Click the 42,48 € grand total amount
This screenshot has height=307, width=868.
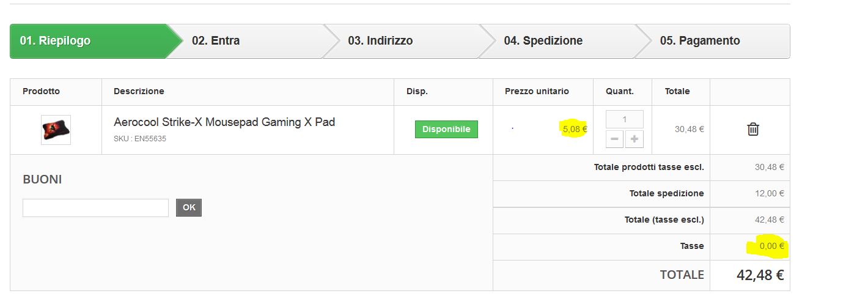[760, 275]
